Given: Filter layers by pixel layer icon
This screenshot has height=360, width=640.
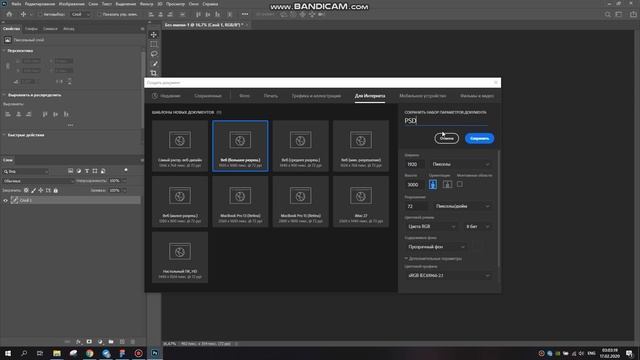Looking at the screenshot, I should click(71, 171).
